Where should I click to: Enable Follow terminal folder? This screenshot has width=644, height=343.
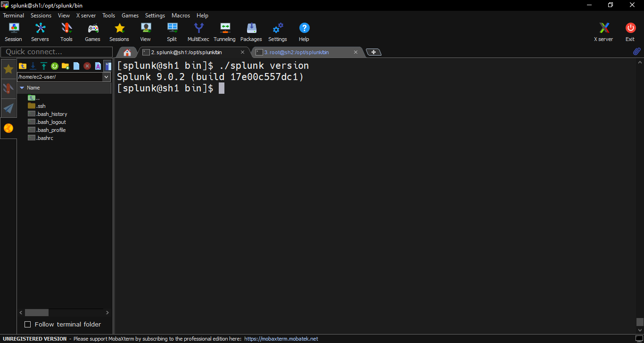tap(27, 324)
